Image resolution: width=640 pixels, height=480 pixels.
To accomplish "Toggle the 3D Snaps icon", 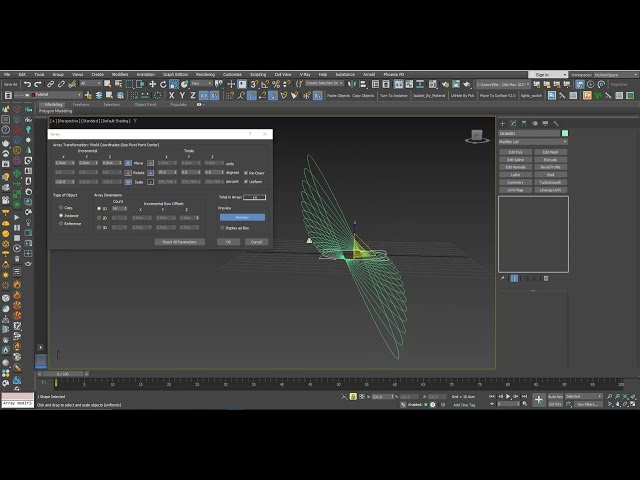I will point(254,84).
